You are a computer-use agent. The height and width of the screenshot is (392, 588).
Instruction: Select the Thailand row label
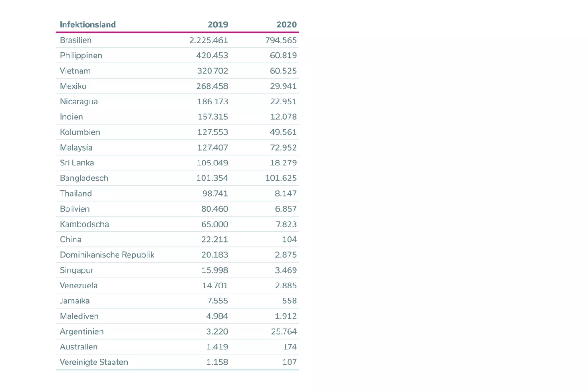click(76, 194)
